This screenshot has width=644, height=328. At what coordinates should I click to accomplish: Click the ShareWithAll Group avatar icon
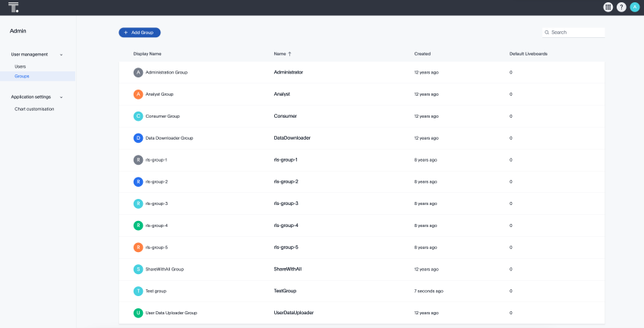pyautogui.click(x=138, y=269)
